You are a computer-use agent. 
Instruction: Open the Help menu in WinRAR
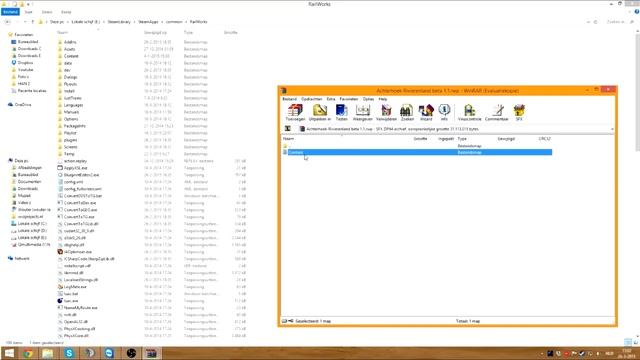[382, 99]
